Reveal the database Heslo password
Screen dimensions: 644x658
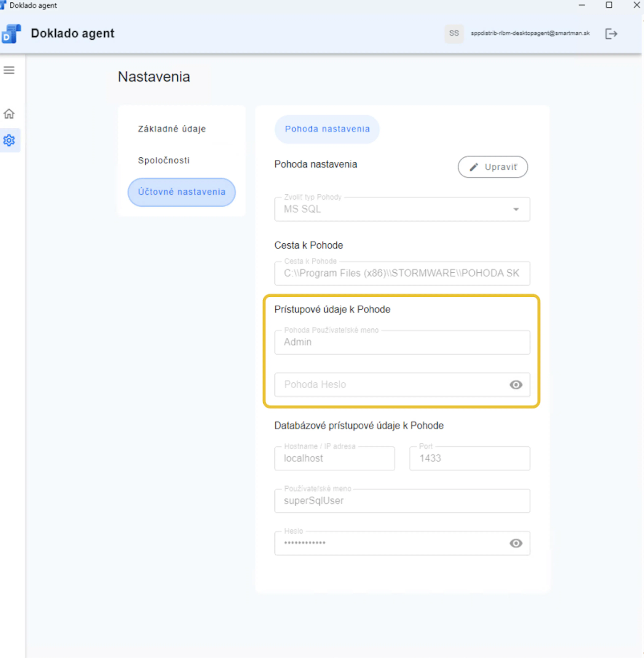[x=516, y=543]
